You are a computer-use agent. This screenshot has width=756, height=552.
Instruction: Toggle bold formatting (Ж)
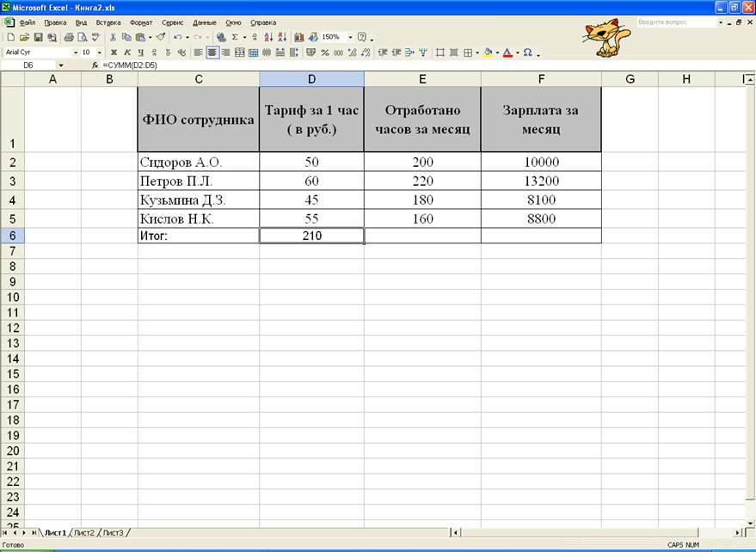114,52
